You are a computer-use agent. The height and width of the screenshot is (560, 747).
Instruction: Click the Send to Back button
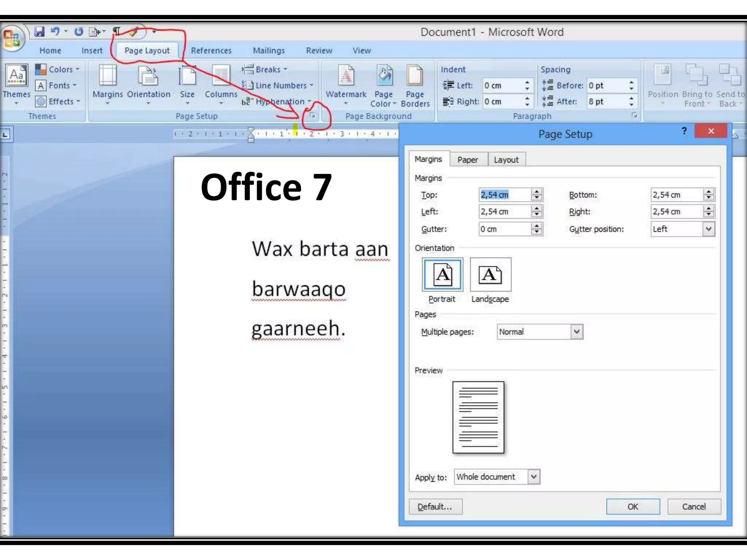731,86
